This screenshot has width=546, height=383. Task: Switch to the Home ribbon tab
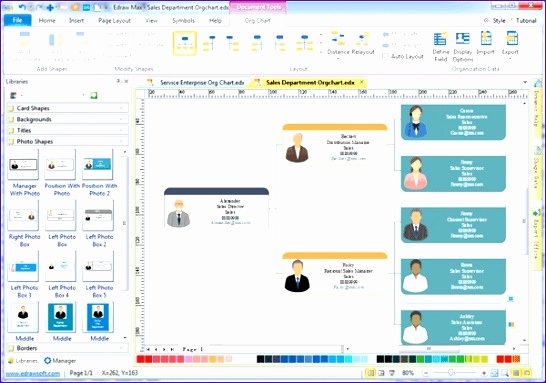point(47,21)
